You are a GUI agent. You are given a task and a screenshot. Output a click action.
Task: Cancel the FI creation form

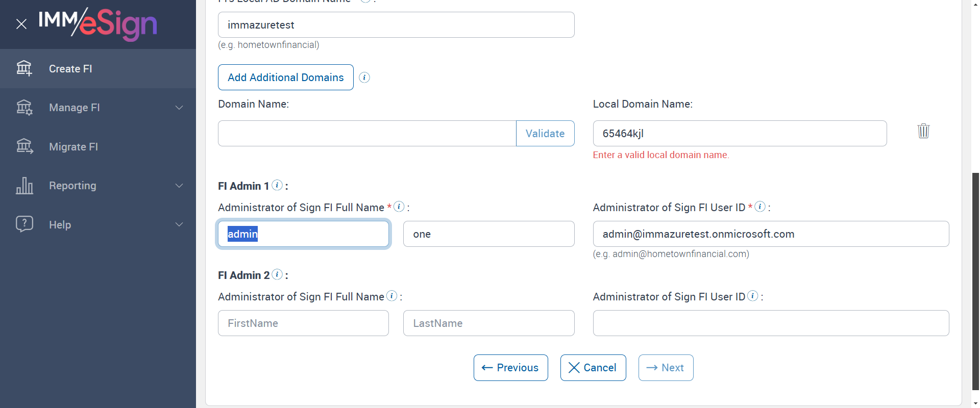(593, 368)
